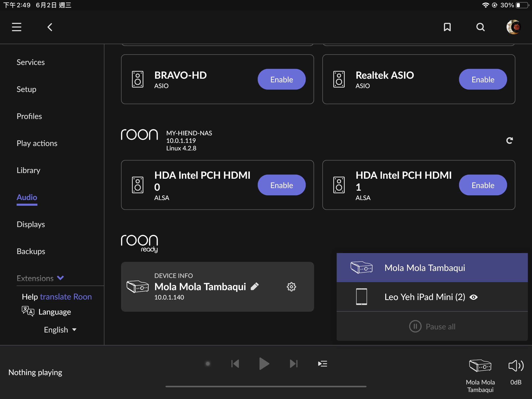Open bookmarks icon in top bar
Viewport: 532px width, 399px height.
click(x=447, y=27)
